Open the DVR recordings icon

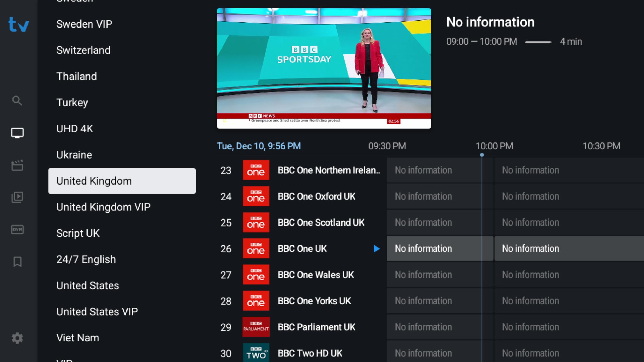pos(17,229)
